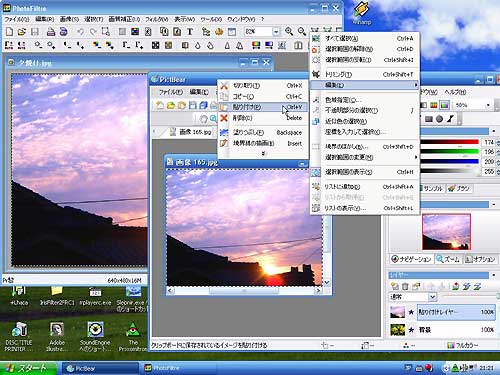Screen dimensions: 500x375
Task: Click the Zoom out magnifier in PhotoFiltre
Action: pyautogui.click(x=302, y=31)
